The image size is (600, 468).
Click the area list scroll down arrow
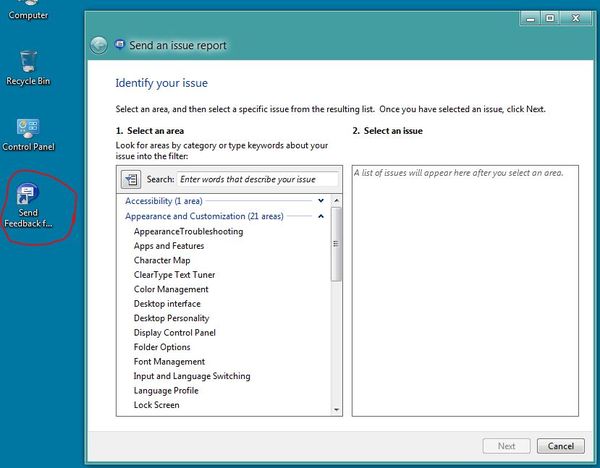tap(337, 408)
